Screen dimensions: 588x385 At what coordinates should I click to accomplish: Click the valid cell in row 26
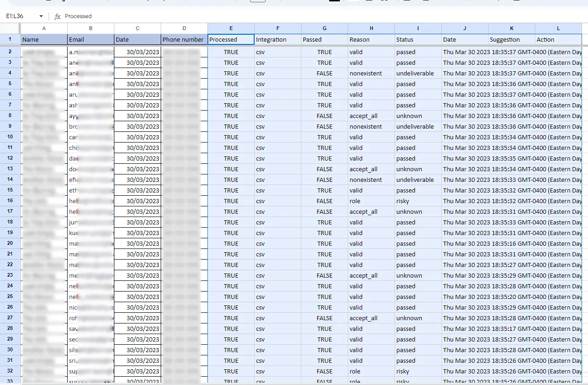coord(371,307)
